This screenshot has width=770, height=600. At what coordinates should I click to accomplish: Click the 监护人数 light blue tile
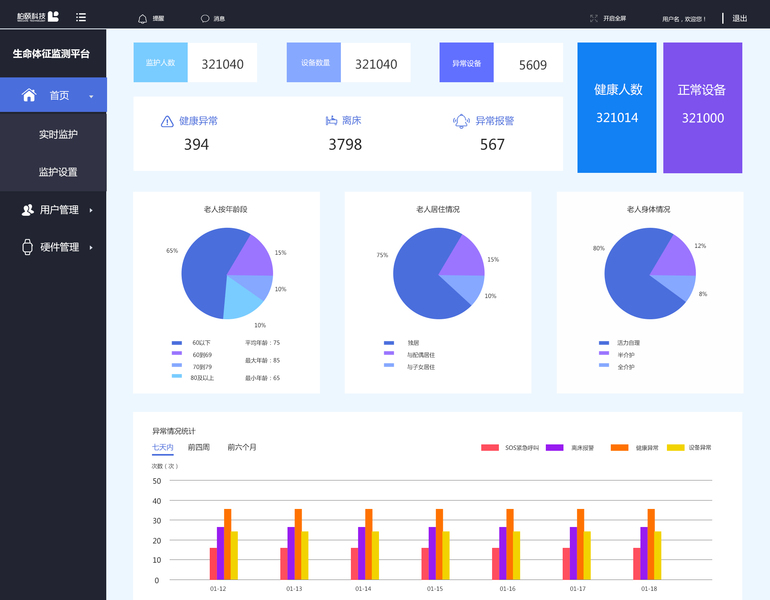[x=161, y=62]
